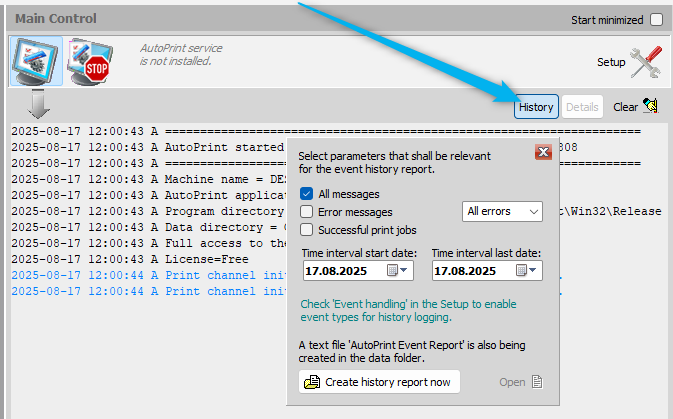
Task: Start the AutoPrint application monitor icon
Action: coord(36,61)
